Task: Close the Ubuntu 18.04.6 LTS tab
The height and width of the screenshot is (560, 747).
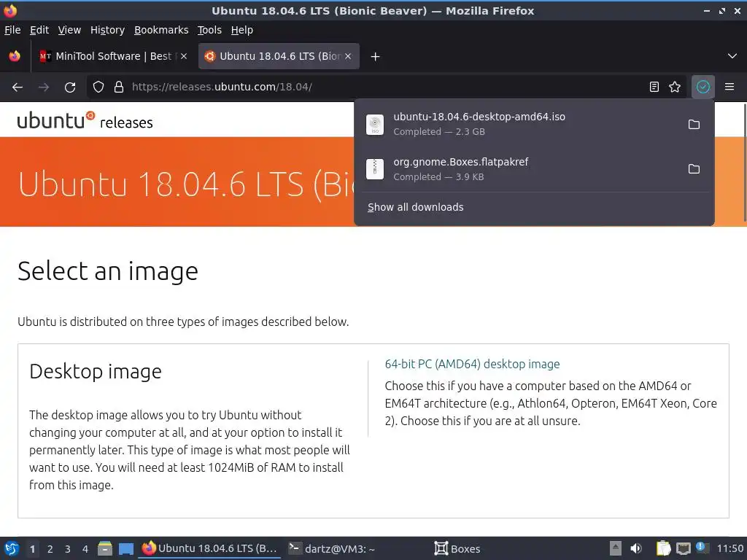Action: coord(348,56)
